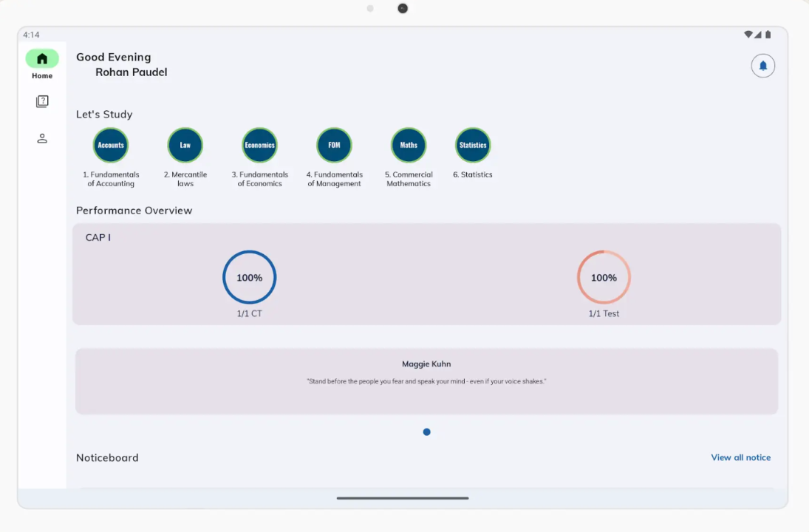Open View all notice link
The width and height of the screenshot is (809, 532).
click(x=740, y=457)
